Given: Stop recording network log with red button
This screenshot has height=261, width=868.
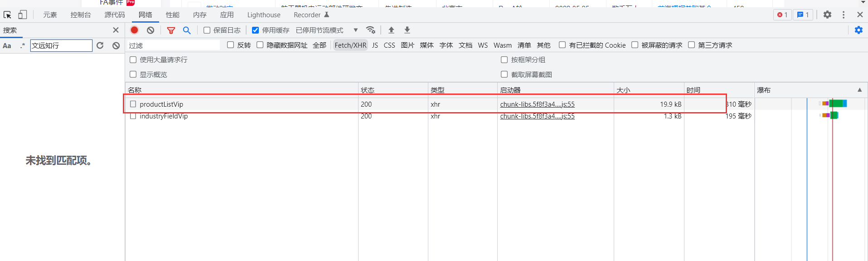Looking at the screenshot, I should click(x=135, y=30).
